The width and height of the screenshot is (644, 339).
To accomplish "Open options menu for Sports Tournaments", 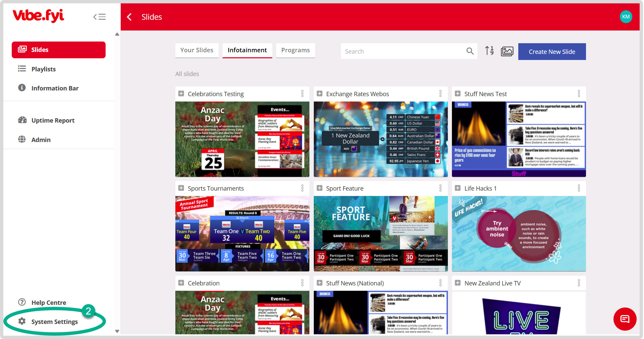I will tap(302, 188).
